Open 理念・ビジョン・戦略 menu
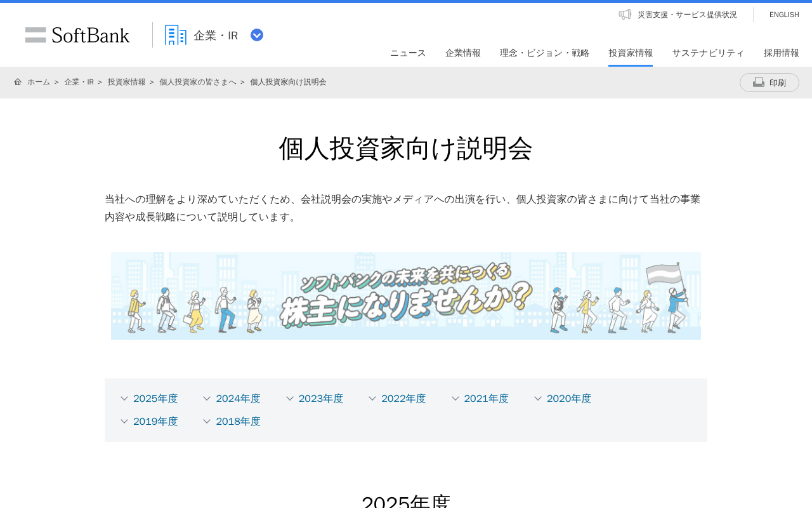The image size is (812, 508). 544,53
